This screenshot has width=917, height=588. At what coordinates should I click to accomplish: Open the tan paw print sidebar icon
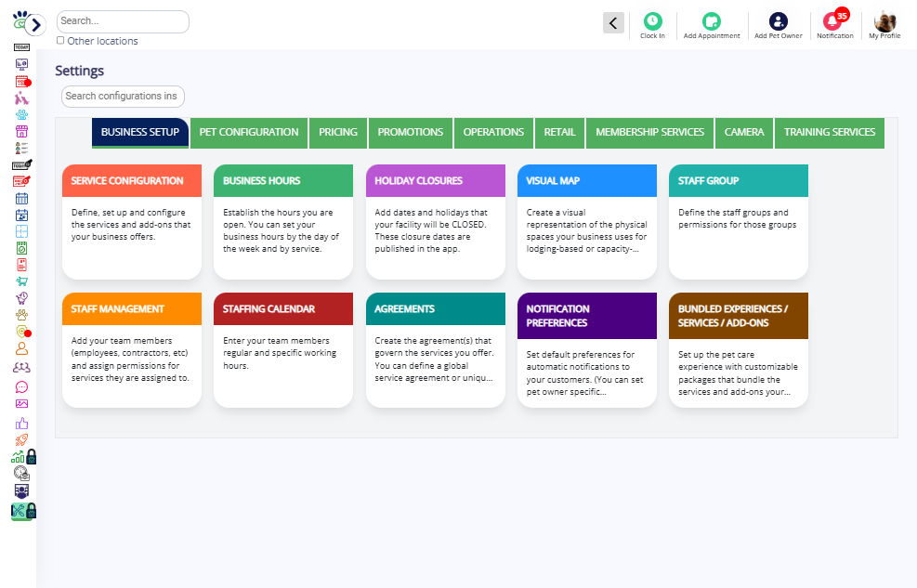(21, 315)
